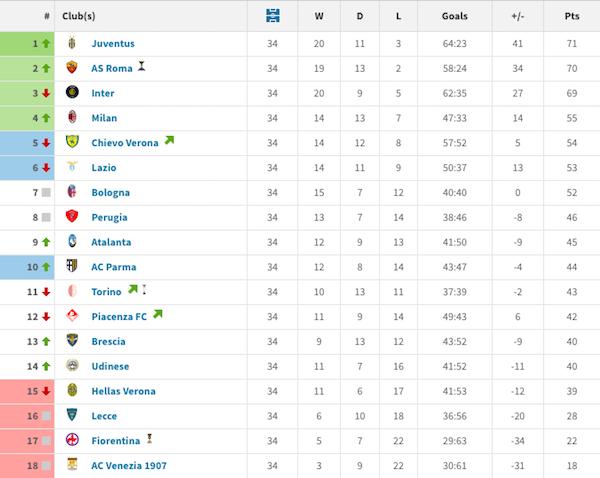600x478 pixels.
Task: Click the Club(s) column header
Action: [x=79, y=17]
